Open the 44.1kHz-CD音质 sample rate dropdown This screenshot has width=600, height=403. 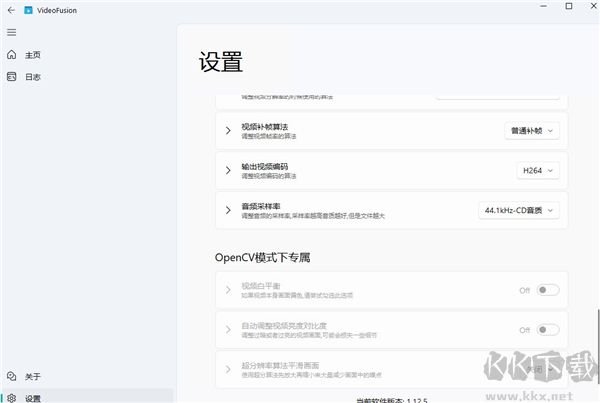click(519, 210)
